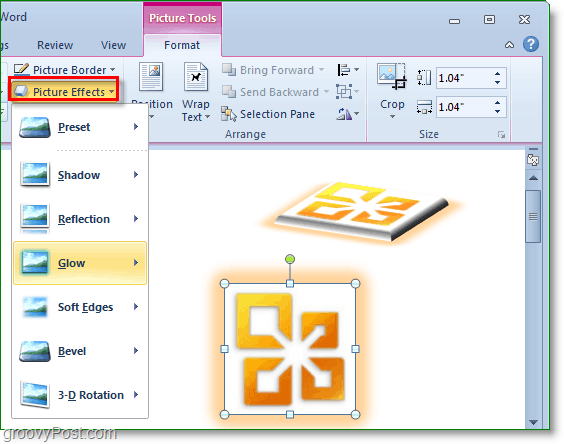Image resolution: width=564 pixels, height=444 pixels.
Task: Expand the Size dialog launcher
Action: point(501,135)
